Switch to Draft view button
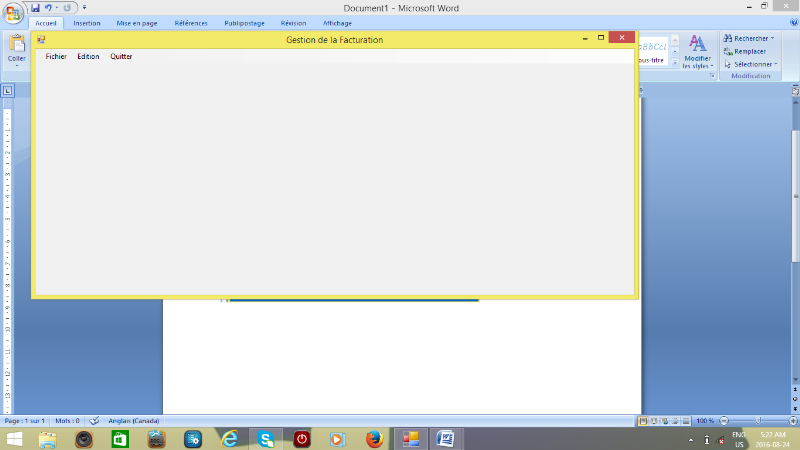The image size is (800, 450). pos(686,421)
